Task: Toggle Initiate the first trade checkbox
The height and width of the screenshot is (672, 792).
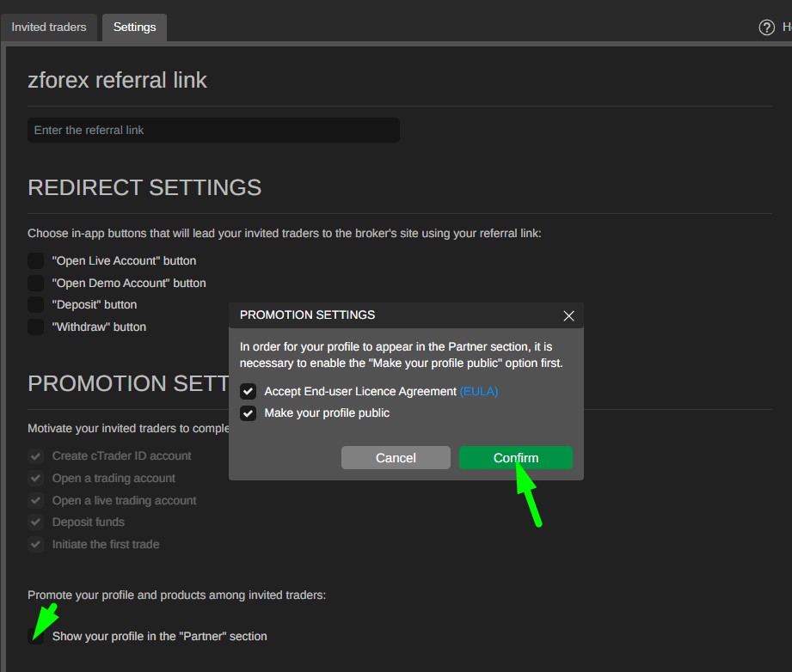Action: tap(36, 544)
